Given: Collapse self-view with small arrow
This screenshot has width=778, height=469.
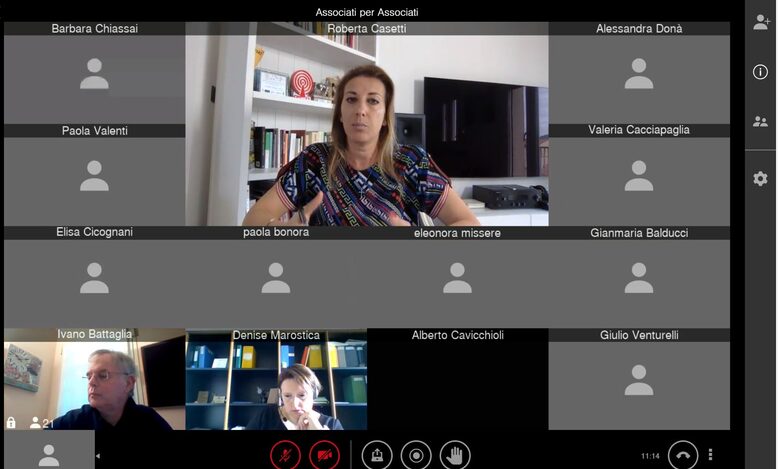Looking at the screenshot, I should tap(98, 456).
